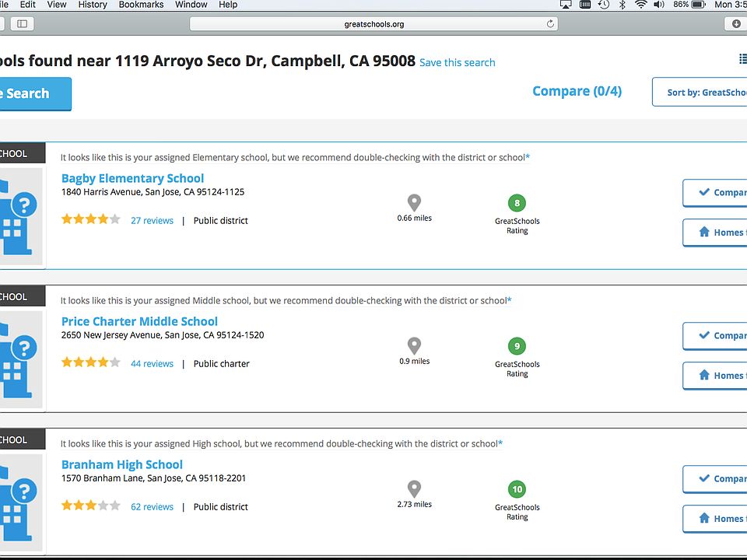
Task: Click the 0.66 miles distance text
Action: coord(415,218)
